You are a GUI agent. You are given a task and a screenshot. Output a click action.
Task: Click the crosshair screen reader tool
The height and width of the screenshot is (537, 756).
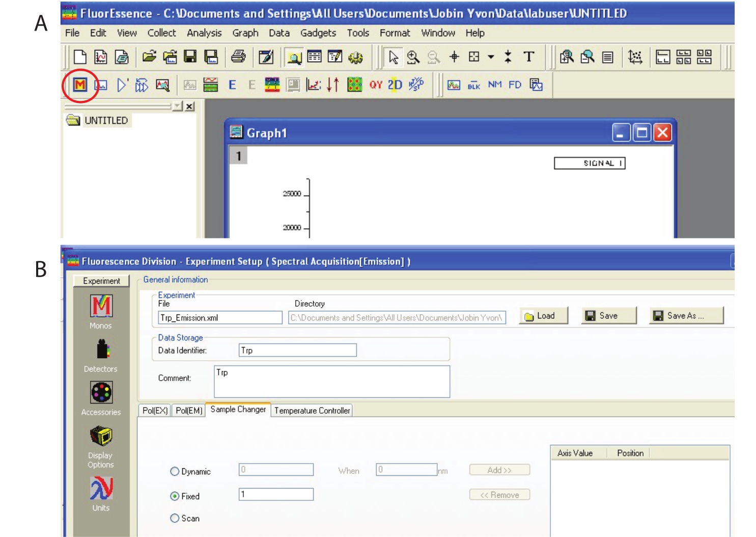pyautogui.click(x=454, y=57)
